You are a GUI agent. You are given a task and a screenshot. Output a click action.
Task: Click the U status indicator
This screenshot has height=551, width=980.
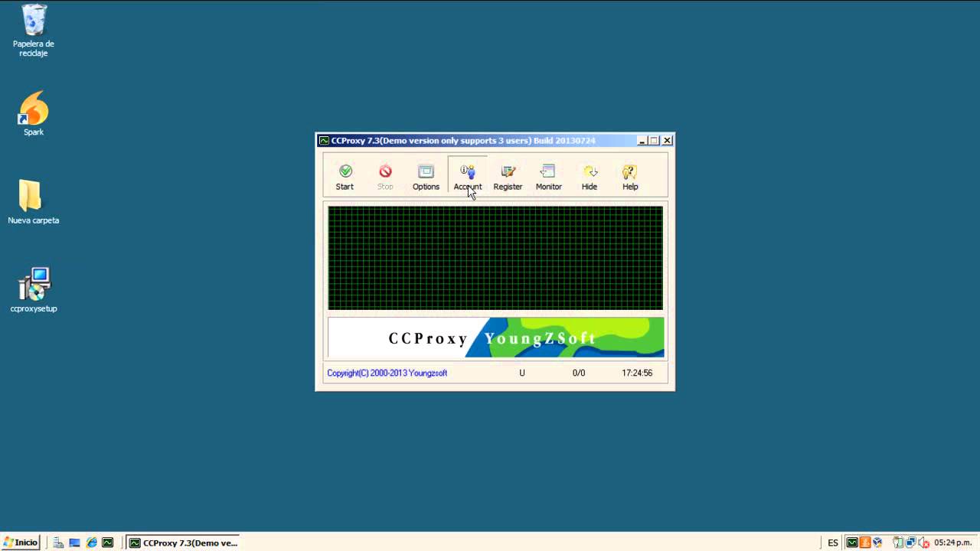(522, 373)
